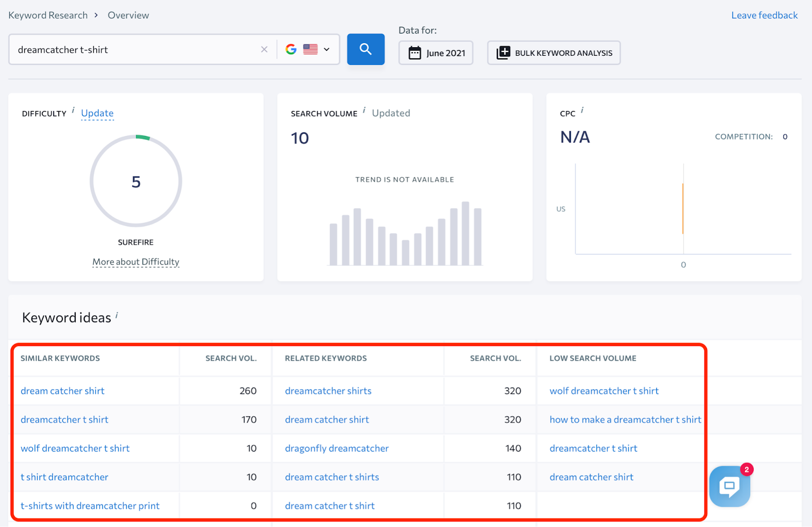Click inside the dreamcatcher t-shirt search field

click(x=132, y=50)
